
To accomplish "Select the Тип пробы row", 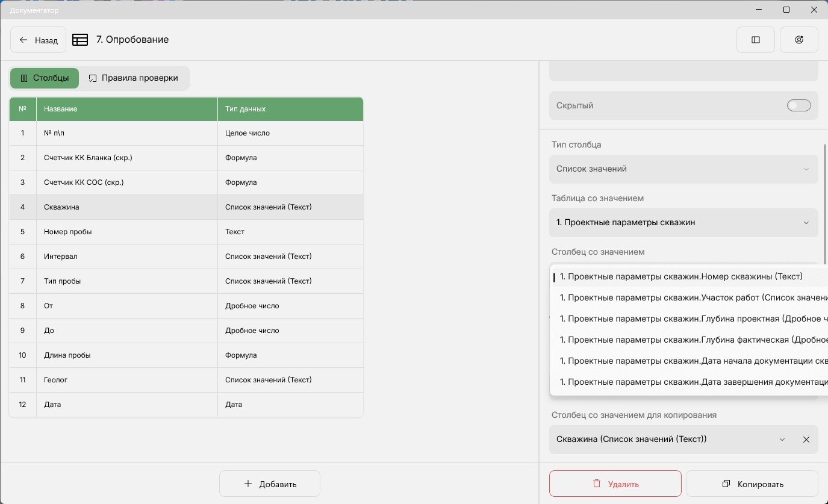I will click(186, 281).
